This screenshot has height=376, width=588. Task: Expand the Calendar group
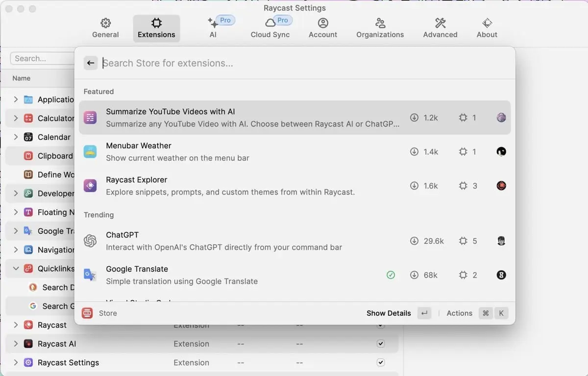coord(16,137)
